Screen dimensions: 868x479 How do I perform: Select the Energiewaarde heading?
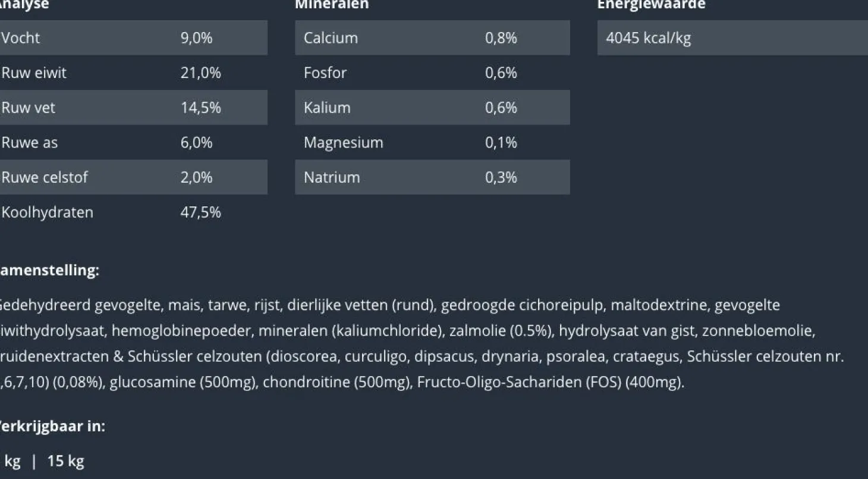point(651,5)
